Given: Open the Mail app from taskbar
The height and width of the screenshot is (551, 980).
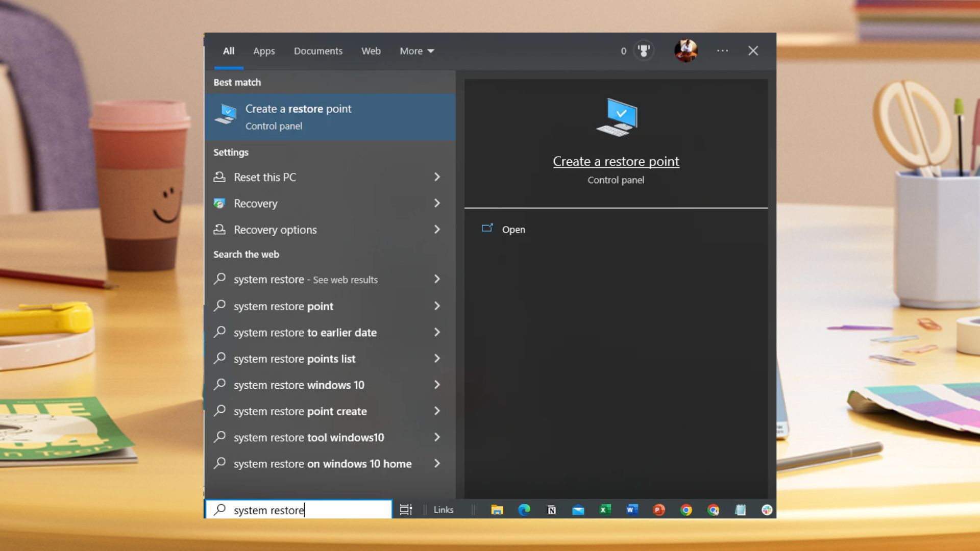Looking at the screenshot, I should 578,510.
